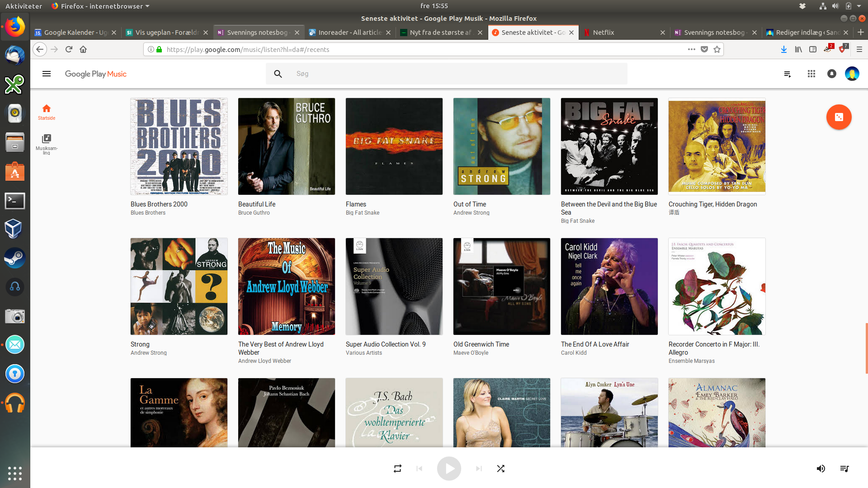Open the clock showing fre 15:55
This screenshot has width=868, height=488.
click(434, 6)
